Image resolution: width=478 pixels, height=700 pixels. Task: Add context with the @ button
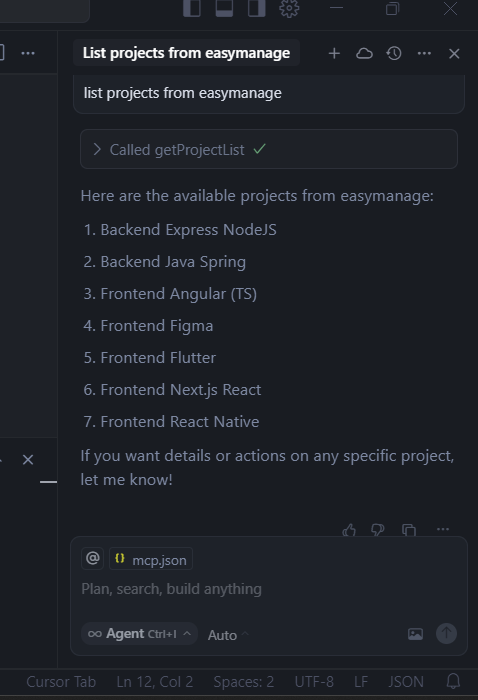(92, 558)
